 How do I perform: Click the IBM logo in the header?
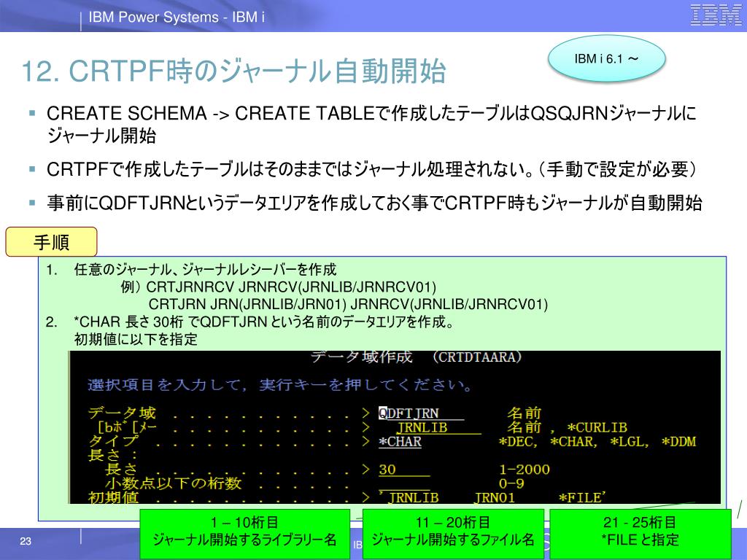[x=716, y=15]
